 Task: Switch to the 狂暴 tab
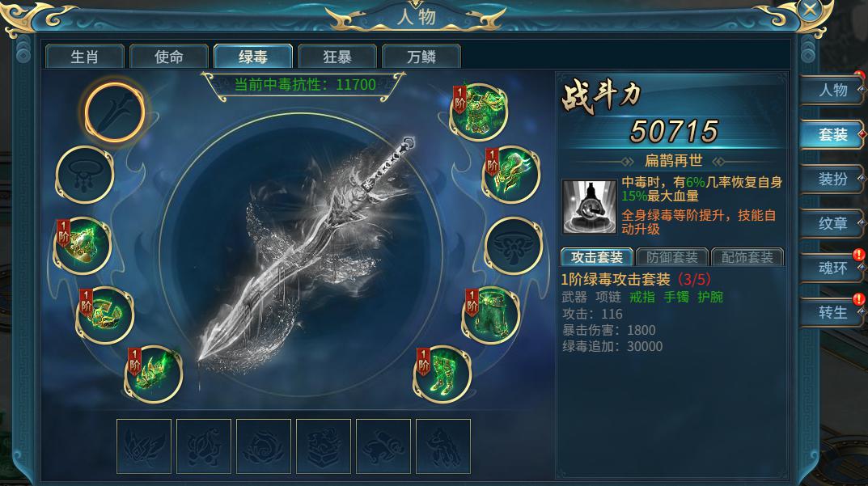point(337,57)
